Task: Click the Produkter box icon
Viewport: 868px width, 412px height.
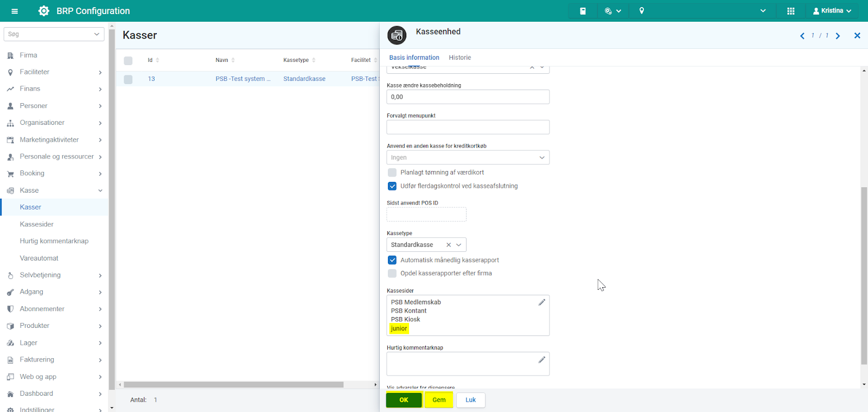Action: (10, 326)
